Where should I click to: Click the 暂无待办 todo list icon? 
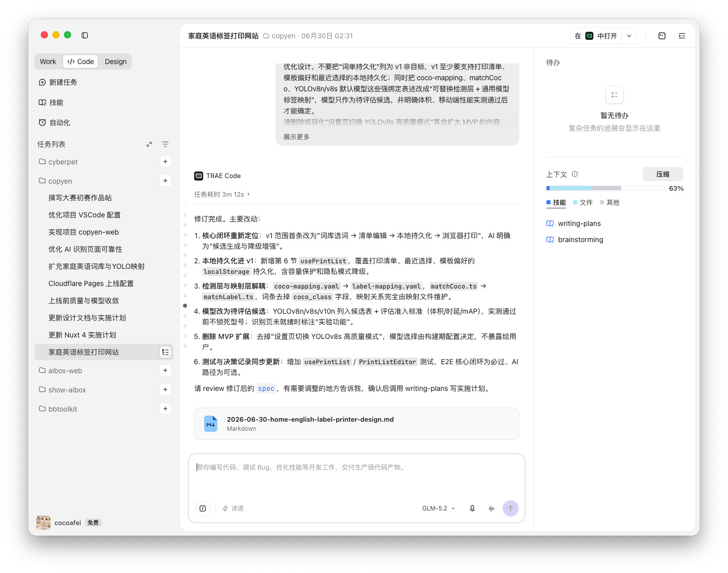pos(615,95)
